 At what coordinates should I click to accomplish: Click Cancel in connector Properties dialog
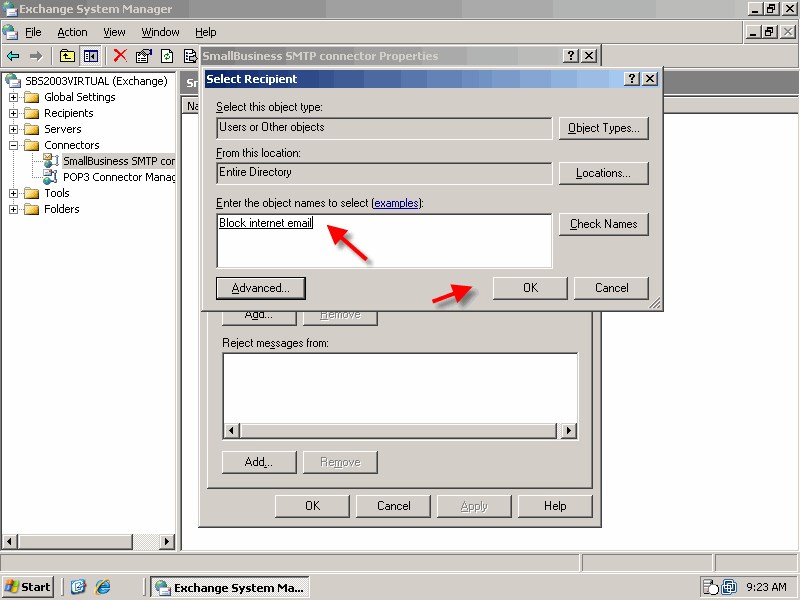point(393,506)
